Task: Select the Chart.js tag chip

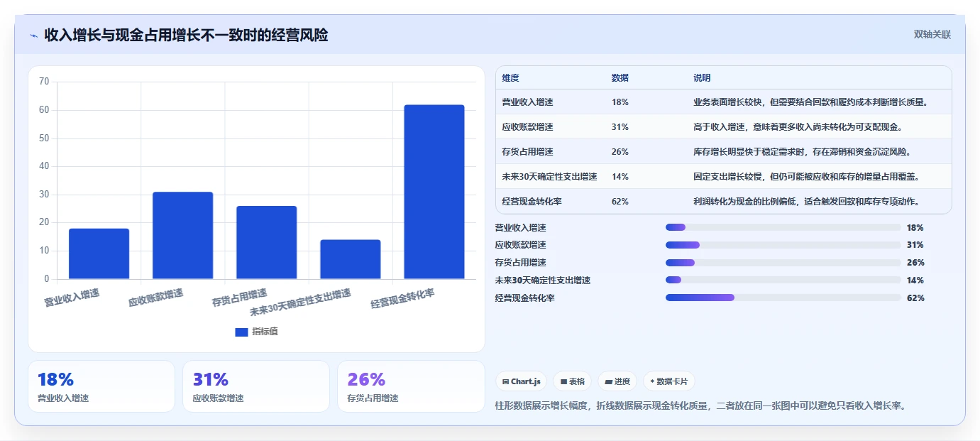Action: (x=521, y=381)
